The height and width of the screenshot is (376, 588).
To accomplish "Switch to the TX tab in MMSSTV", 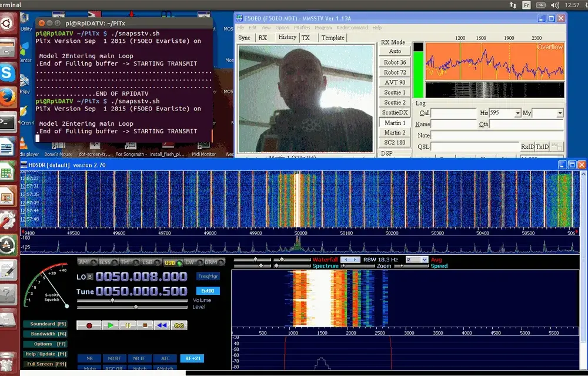I will [x=306, y=38].
